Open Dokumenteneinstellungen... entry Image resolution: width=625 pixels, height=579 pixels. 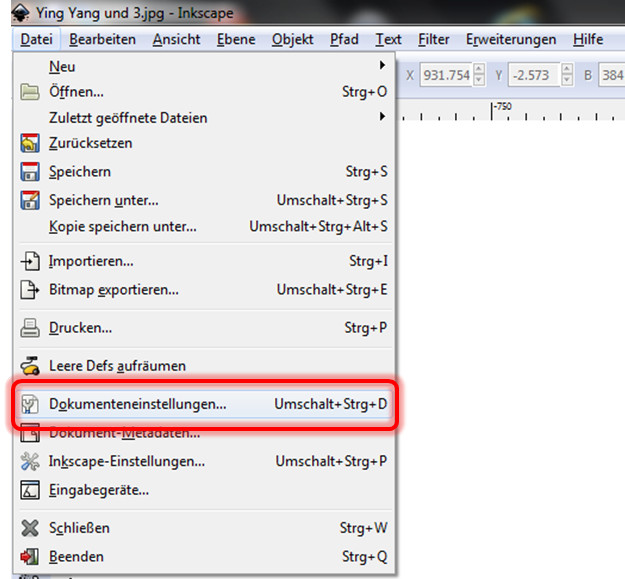(x=204, y=404)
